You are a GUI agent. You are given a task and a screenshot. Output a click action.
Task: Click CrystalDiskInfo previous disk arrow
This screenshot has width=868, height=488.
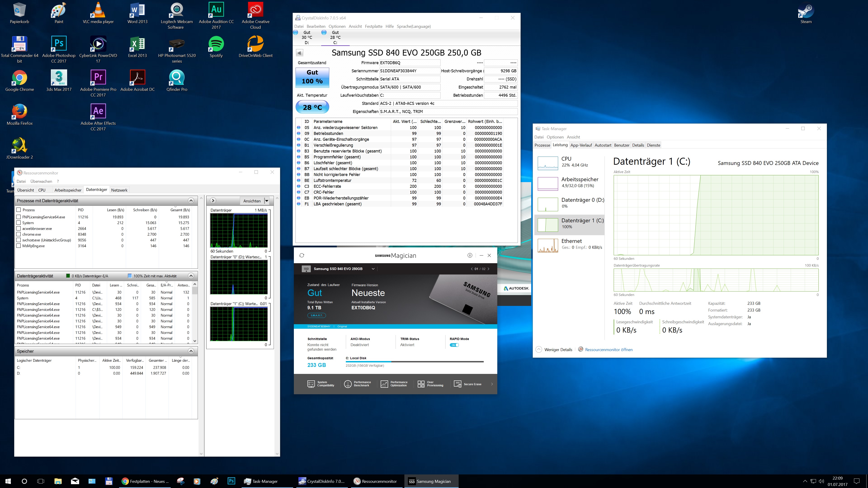pyautogui.click(x=300, y=53)
